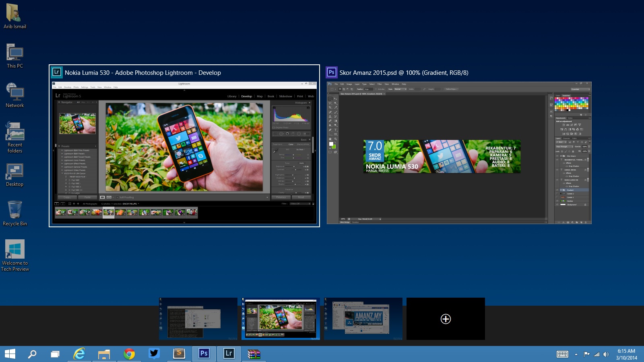Show hidden system tray icons
This screenshot has height=362, width=644.
click(576, 354)
